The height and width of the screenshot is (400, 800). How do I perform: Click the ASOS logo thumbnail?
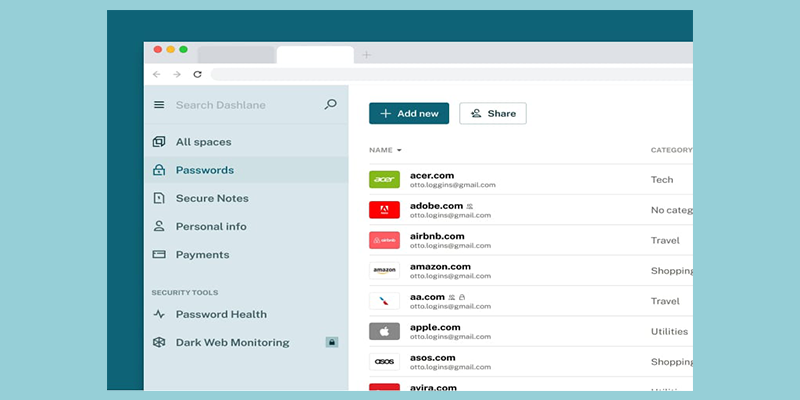pos(384,362)
